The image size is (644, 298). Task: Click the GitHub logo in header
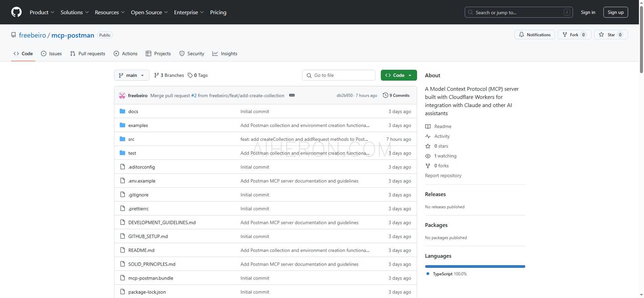coord(16,12)
